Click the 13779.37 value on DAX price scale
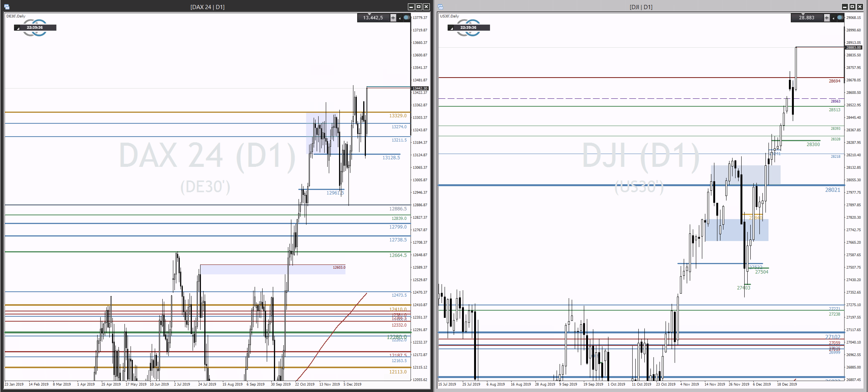Viewport: 868px width, 392px height. coord(420,18)
